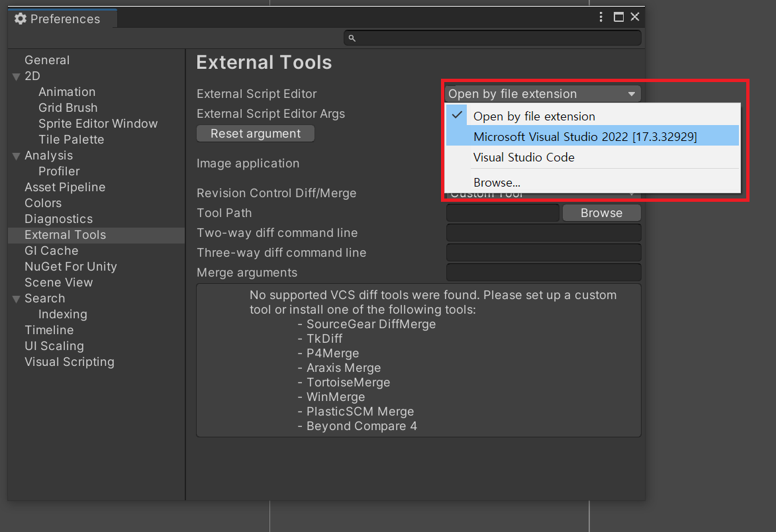Open Sprite Editor Window preferences
The width and height of the screenshot is (776, 532).
coord(98,124)
